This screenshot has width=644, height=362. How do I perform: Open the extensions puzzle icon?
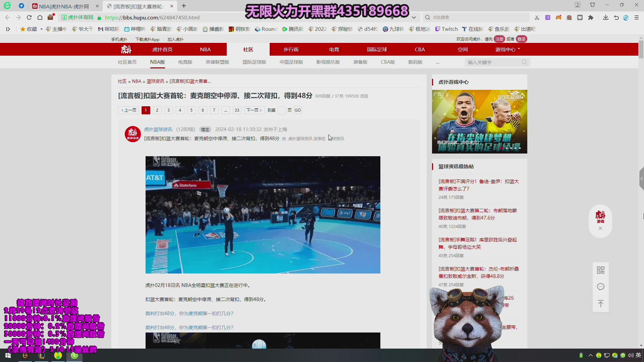pyautogui.click(x=591, y=17)
